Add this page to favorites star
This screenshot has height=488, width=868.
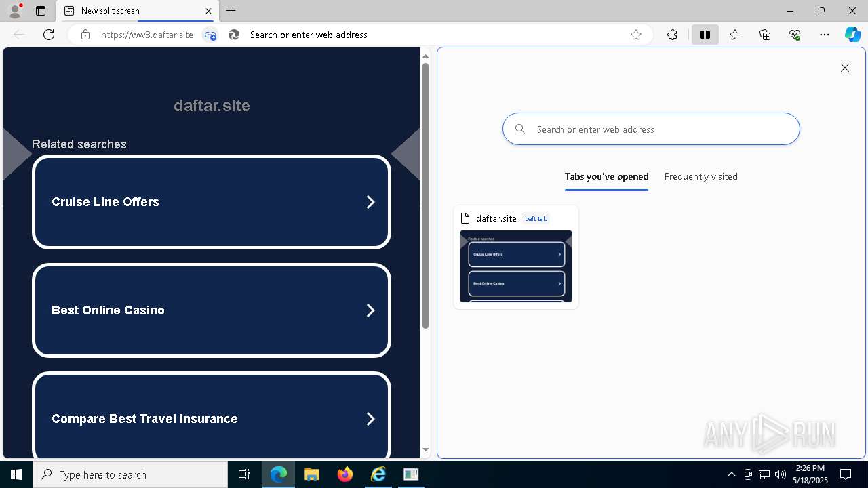[636, 35]
